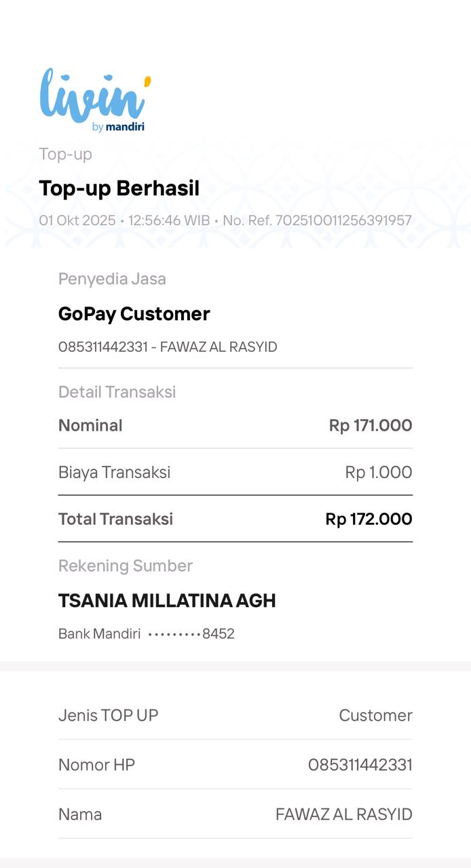
Task: Click the 'Rekening Sumber' section label
Action: (x=125, y=566)
